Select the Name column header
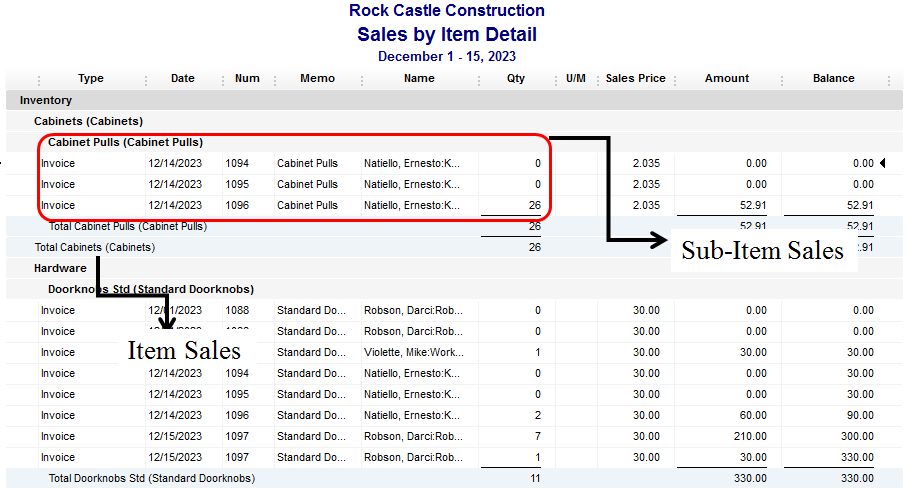 click(x=419, y=79)
